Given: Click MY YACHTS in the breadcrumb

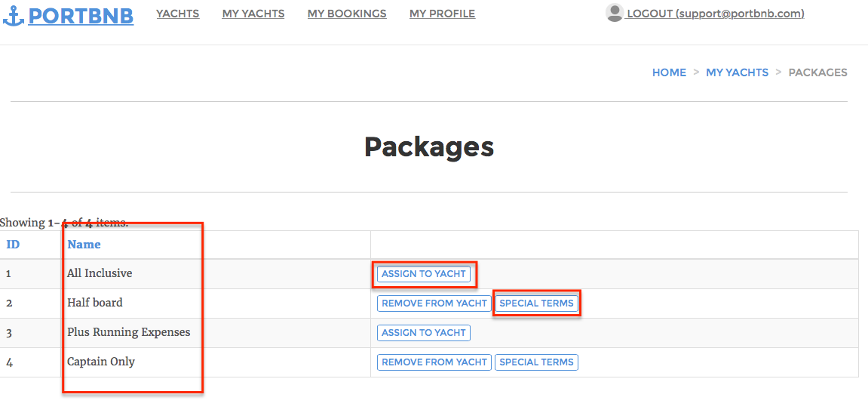Looking at the screenshot, I should click(x=737, y=72).
